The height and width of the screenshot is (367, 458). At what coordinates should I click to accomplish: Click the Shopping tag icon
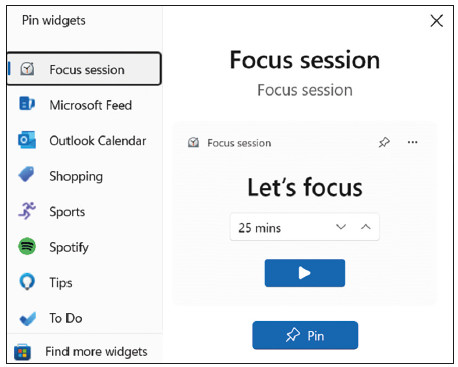coord(26,174)
